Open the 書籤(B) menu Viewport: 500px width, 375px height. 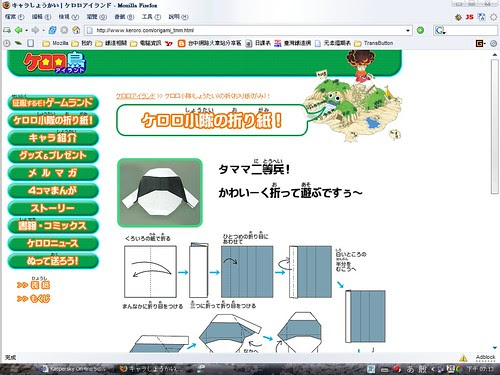click(x=124, y=17)
